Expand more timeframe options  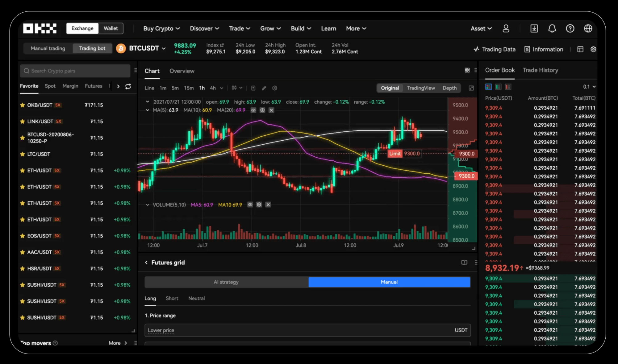tap(221, 88)
